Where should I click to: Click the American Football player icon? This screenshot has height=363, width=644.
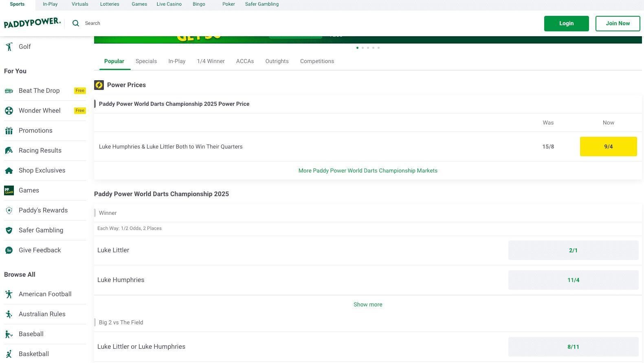(x=9, y=294)
